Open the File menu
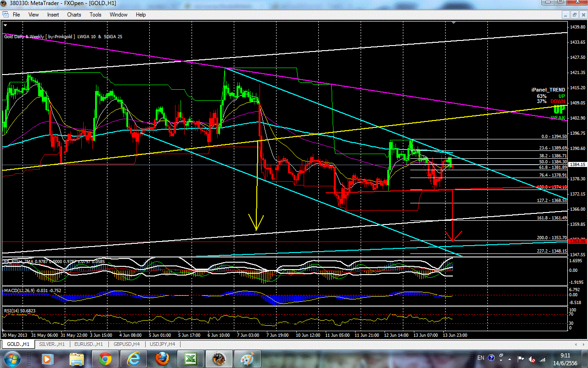The width and height of the screenshot is (588, 368). tap(16, 15)
